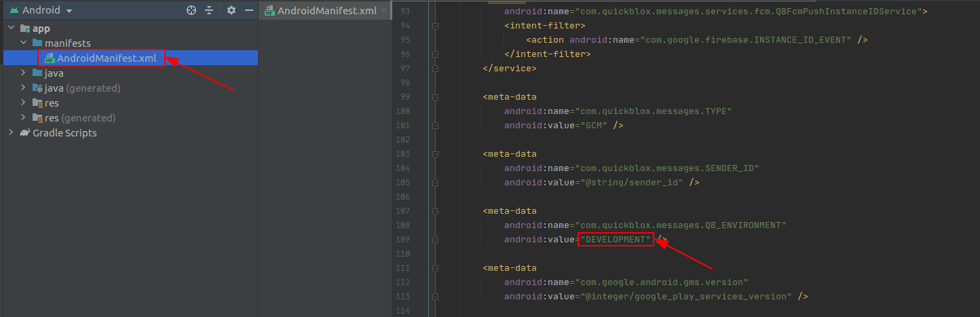Fold the meta-data block at line 107
This screenshot has width=980, height=317.
pyautogui.click(x=435, y=211)
